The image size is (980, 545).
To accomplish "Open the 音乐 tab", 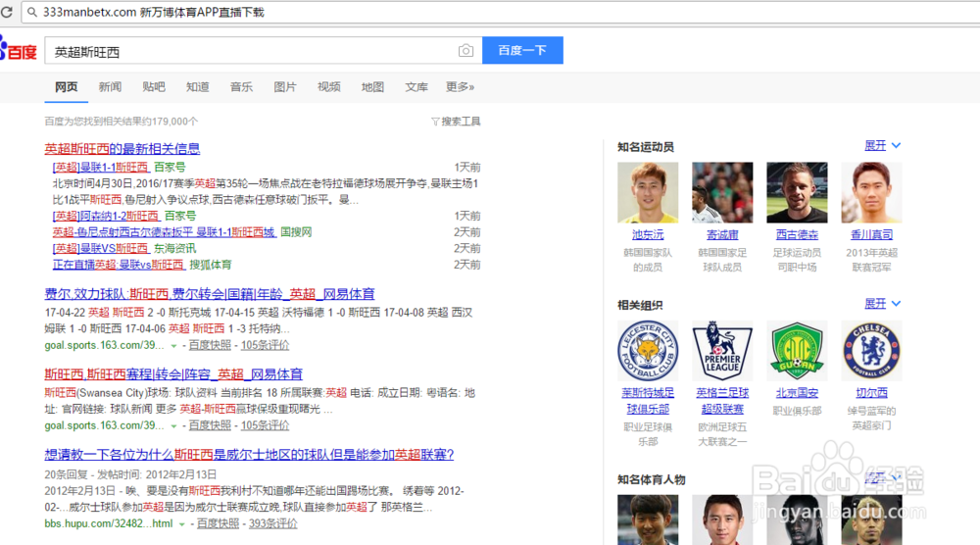I will pyautogui.click(x=241, y=87).
